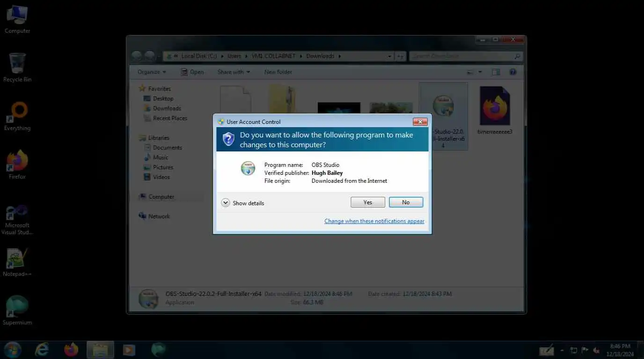Close the User Account Control dialog

click(420, 122)
